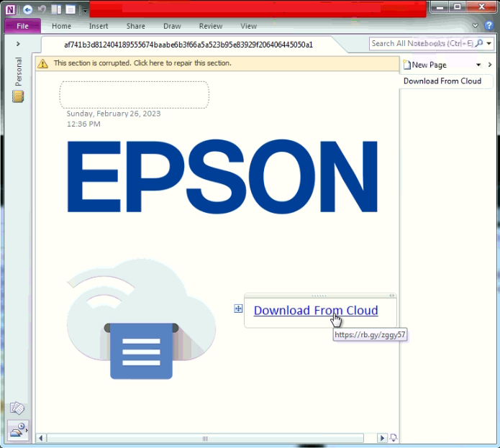Open Customize Quick Access Toolbar dropdown

(85, 10)
